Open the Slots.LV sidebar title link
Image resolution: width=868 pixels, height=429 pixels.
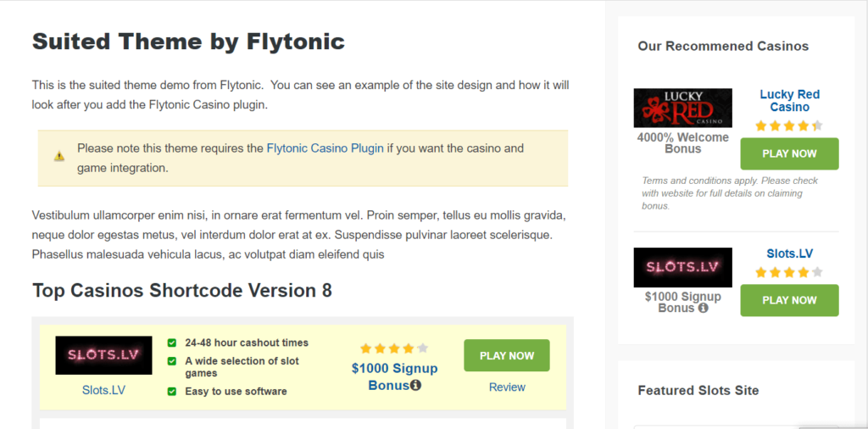(789, 253)
